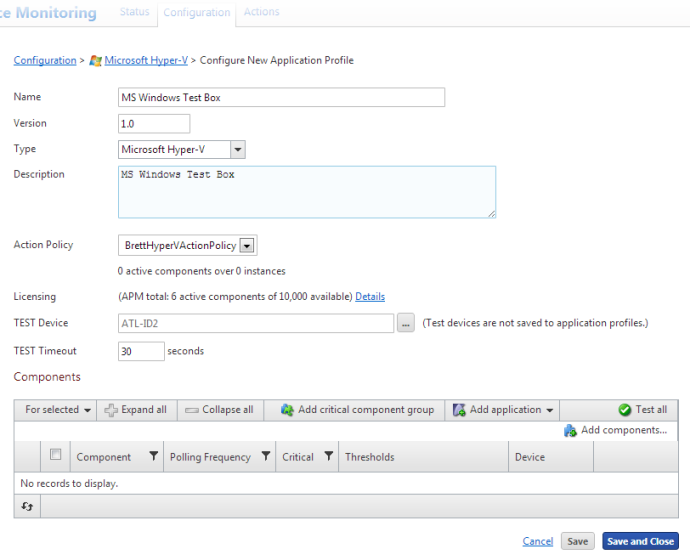Viewport: 690px width, 558px height.
Task: Open the Polling Frequency column filter
Action: tap(266, 456)
